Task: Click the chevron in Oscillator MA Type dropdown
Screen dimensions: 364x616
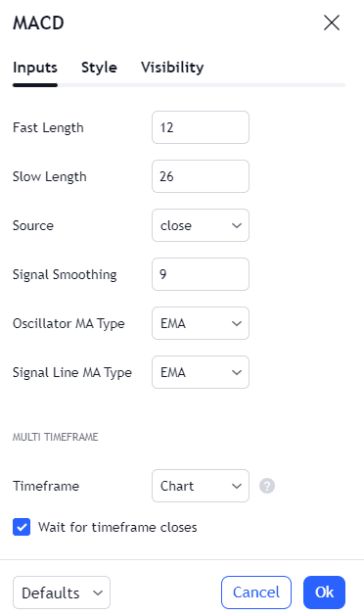Action: (x=237, y=323)
